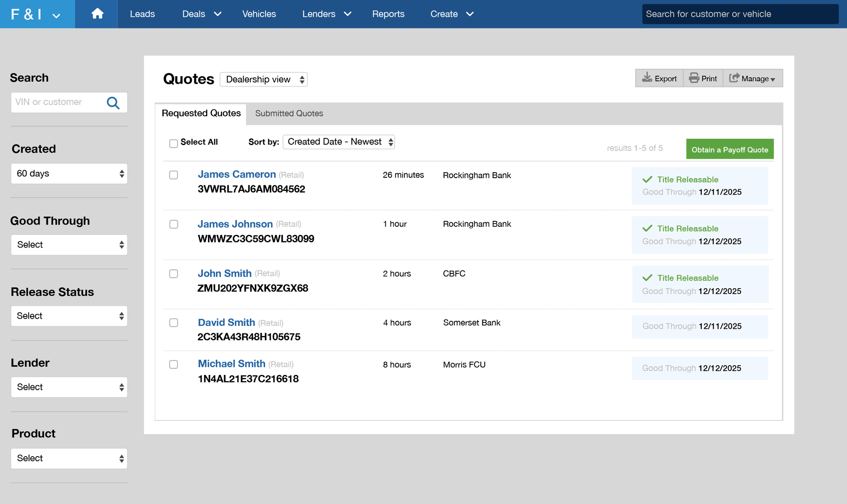Expand the F & I chevron menu
Viewport: 847px width, 504px height.
(x=56, y=16)
